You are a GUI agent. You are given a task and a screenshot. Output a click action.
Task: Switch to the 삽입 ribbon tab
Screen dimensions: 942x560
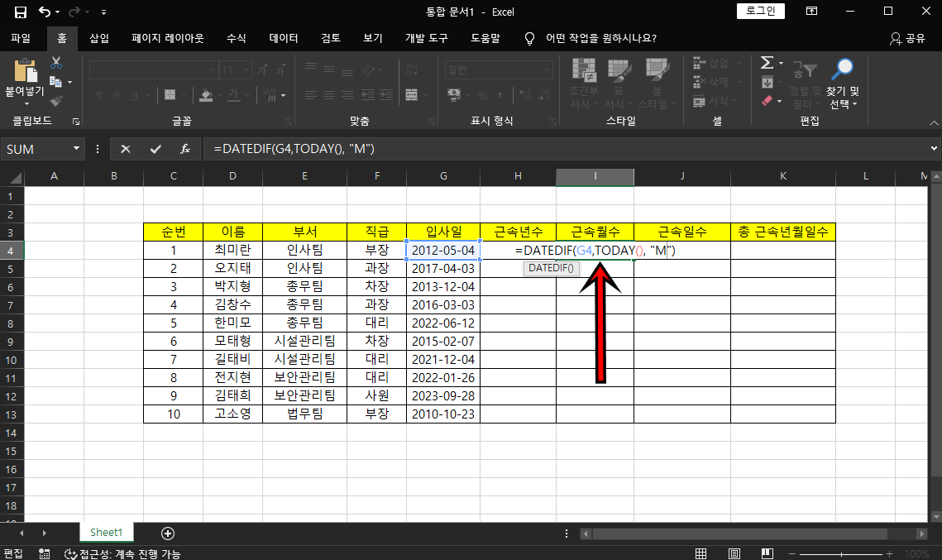click(99, 38)
